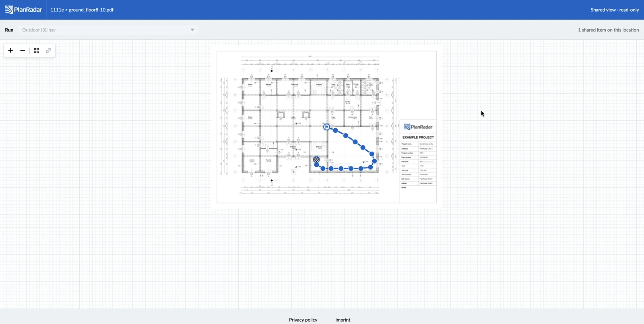Click the breadcrumb 1111e > ground_floor8-10.pdf
Viewport: 644px width, 324px height.
(82, 10)
